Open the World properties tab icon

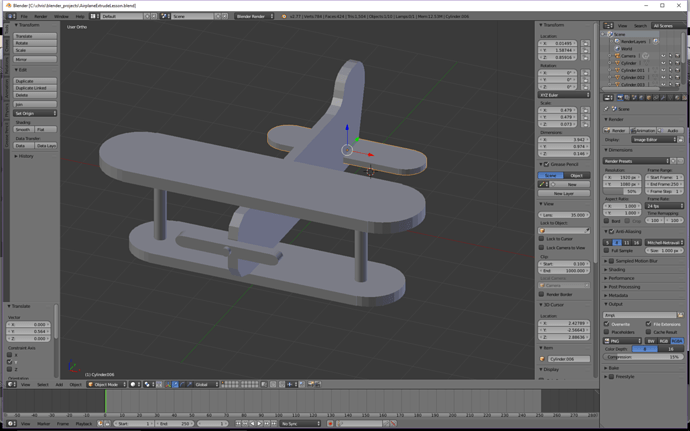tap(642, 98)
